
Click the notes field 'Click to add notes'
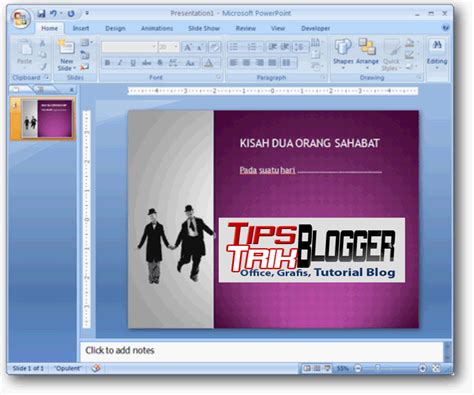coord(262,351)
